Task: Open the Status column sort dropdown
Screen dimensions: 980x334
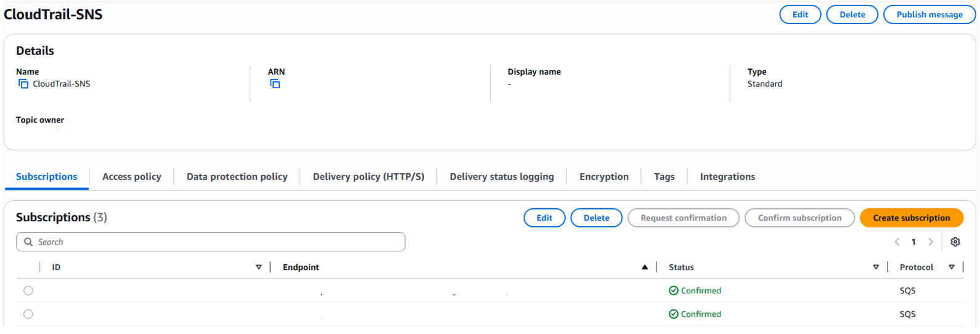Action: (876, 267)
